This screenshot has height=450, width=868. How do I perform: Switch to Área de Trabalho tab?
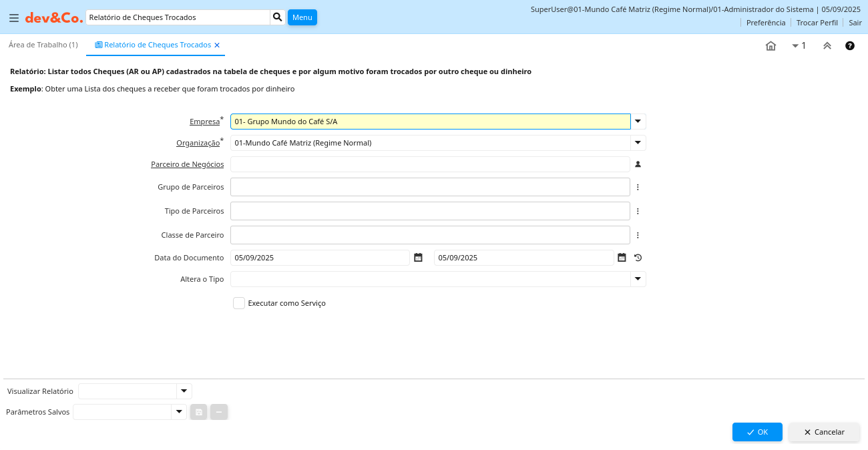[43, 45]
